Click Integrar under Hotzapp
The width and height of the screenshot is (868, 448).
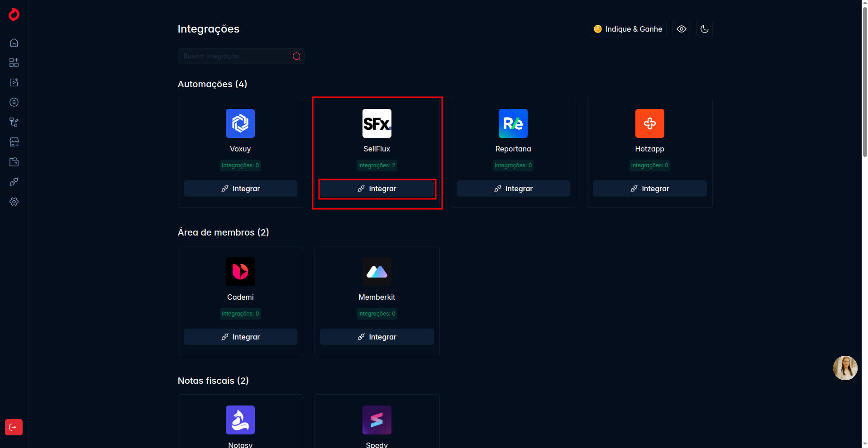[649, 189]
